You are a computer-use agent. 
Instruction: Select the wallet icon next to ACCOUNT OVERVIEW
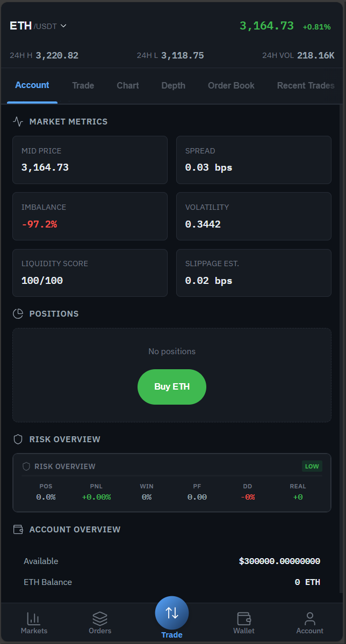click(18, 529)
